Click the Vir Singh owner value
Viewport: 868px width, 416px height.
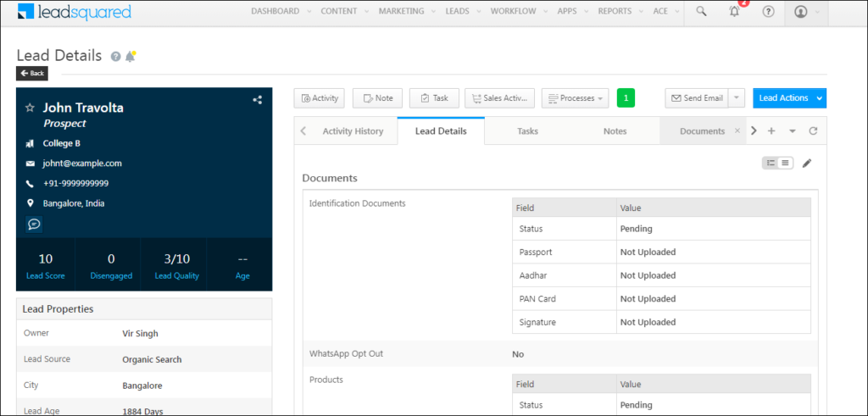pos(140,334)
